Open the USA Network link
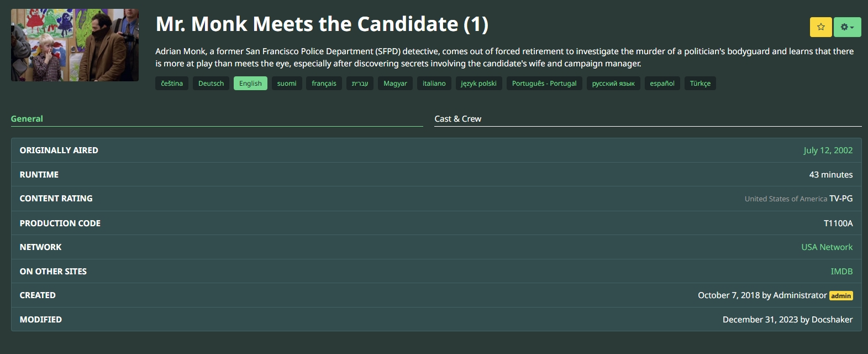This screenshot has width=868, height=354. click(x=827, y=247)
